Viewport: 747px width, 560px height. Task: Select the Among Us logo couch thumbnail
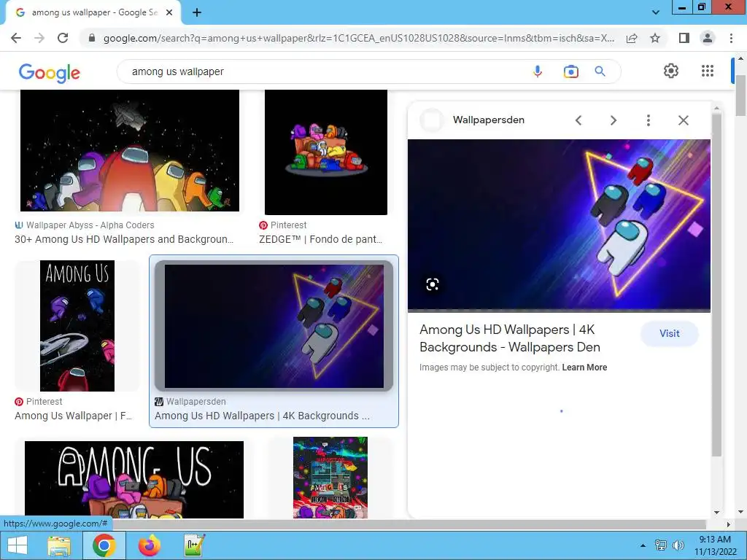click(134, 480)
